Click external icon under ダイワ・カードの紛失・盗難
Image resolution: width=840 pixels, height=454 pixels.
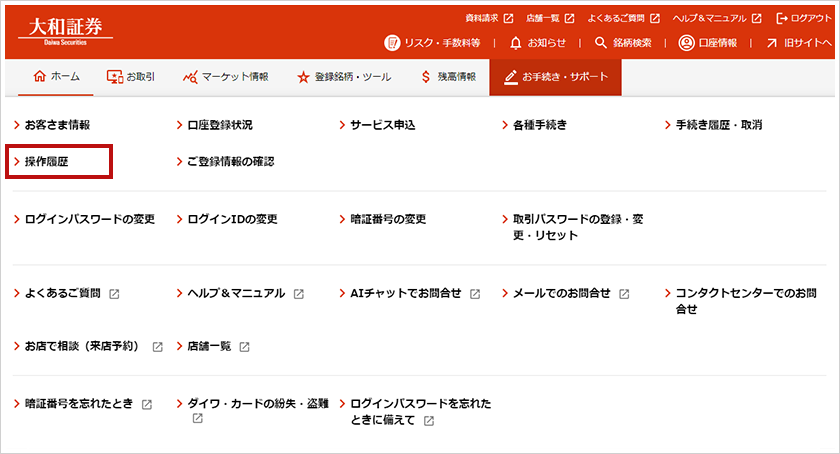click(x=198, y=418)
